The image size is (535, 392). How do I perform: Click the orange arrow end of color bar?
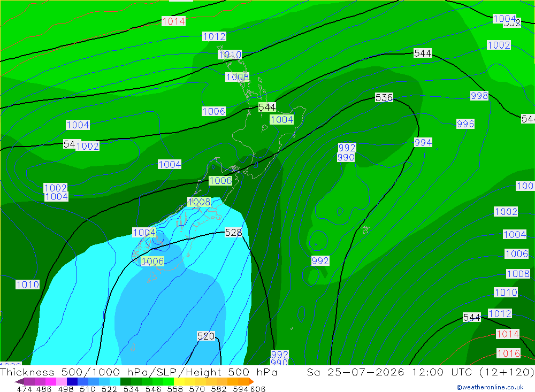251,381
